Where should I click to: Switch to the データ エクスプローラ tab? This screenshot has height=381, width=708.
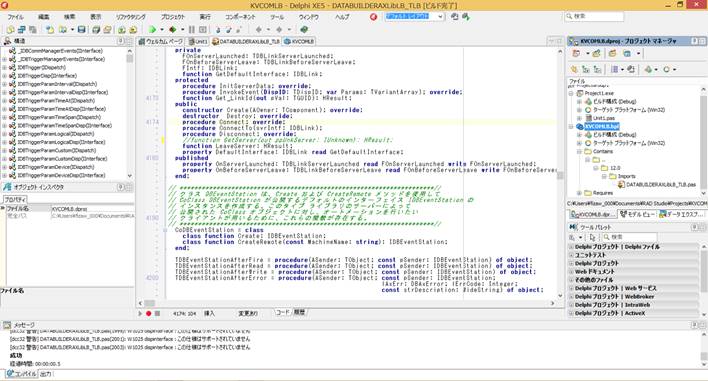coord(681,214)
